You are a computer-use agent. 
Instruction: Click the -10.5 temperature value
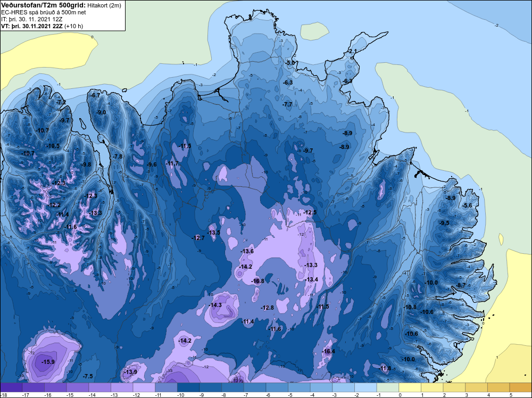[53, 146]
